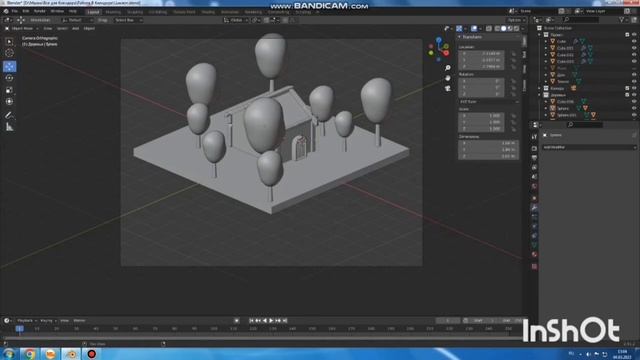The width and height of the screenshot is (640, 360).
Task: Open the viewport Select menu
Action: click(x=62, y=29)
